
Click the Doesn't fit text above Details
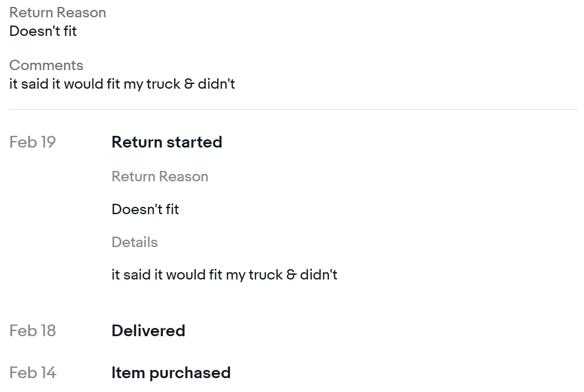point(145,209)
